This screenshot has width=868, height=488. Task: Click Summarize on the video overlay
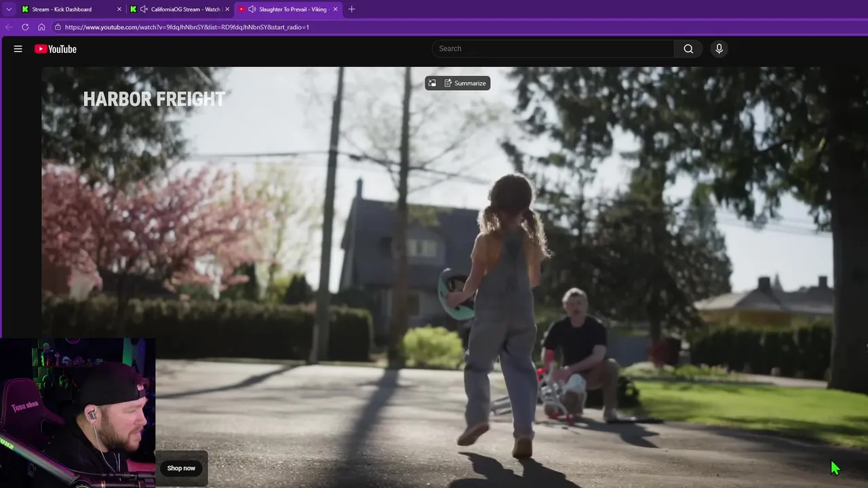(465, 83)
